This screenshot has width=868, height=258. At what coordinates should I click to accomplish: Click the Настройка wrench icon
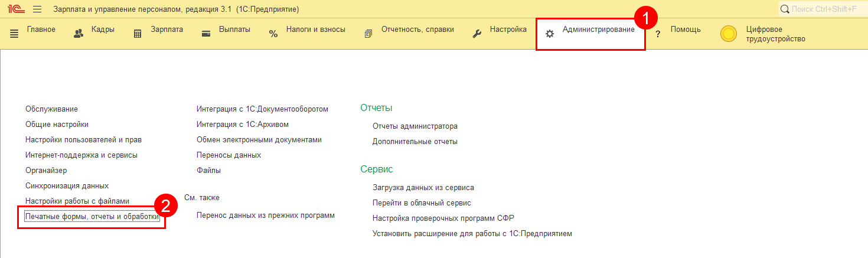[x=477, y=34]
